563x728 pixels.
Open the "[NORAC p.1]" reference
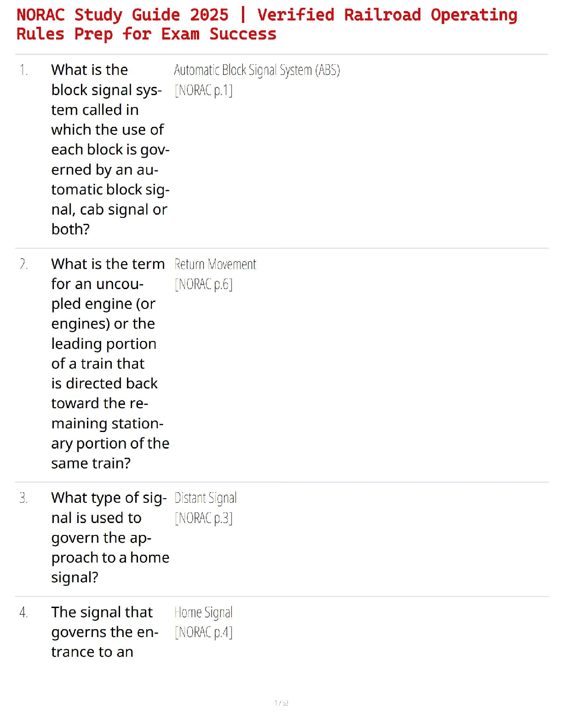[204, 91]
